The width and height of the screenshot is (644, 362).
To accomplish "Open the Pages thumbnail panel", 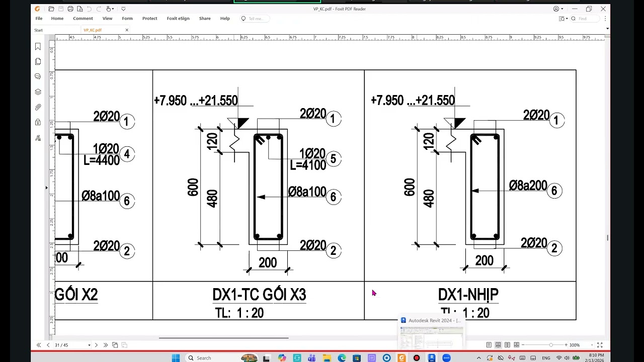I will 38,61.
